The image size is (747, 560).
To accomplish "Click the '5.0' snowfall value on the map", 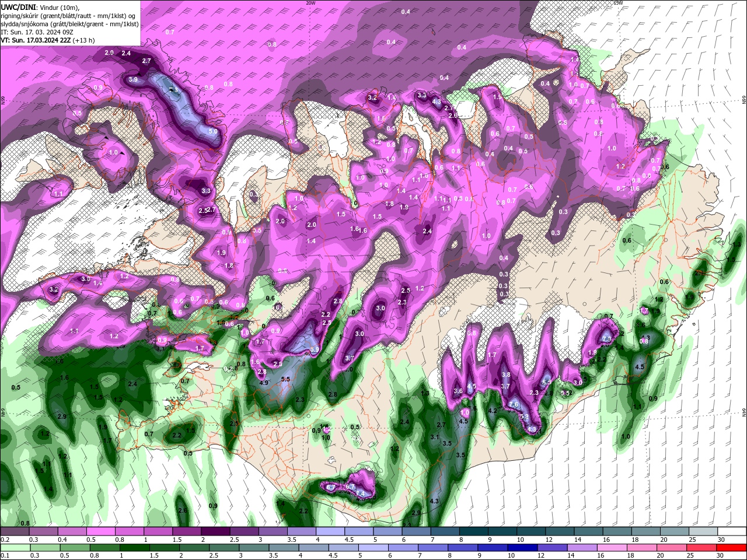I will coord(213,132).
